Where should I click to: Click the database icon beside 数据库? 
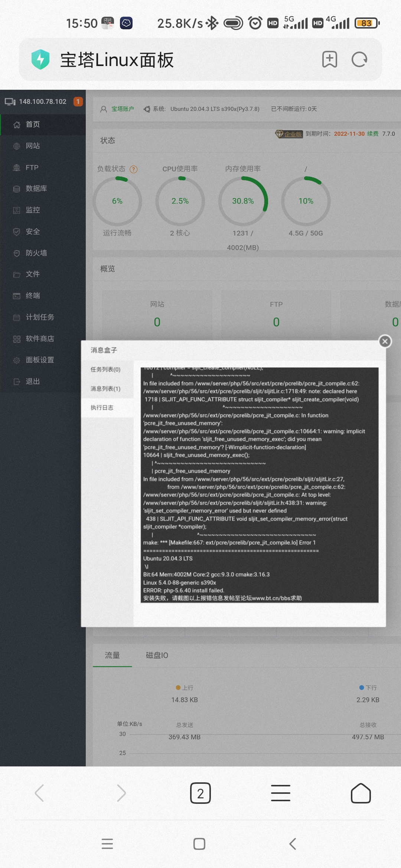(x=17, y=189)
